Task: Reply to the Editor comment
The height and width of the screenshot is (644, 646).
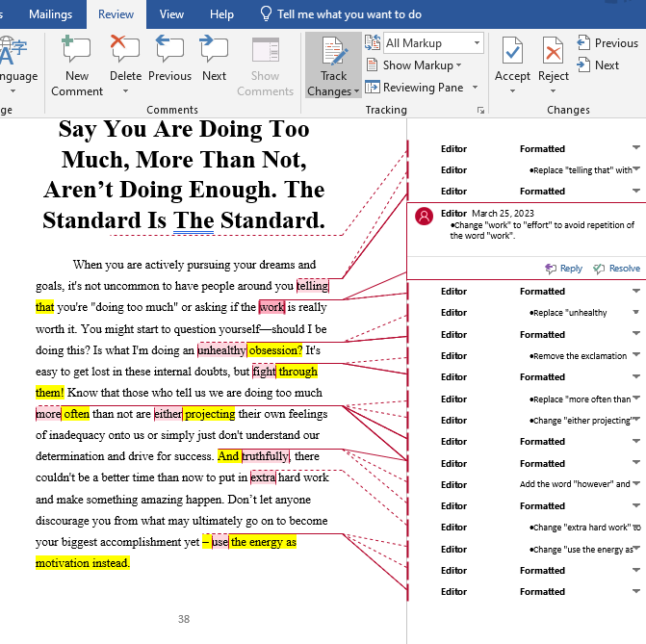Action: 564,269
